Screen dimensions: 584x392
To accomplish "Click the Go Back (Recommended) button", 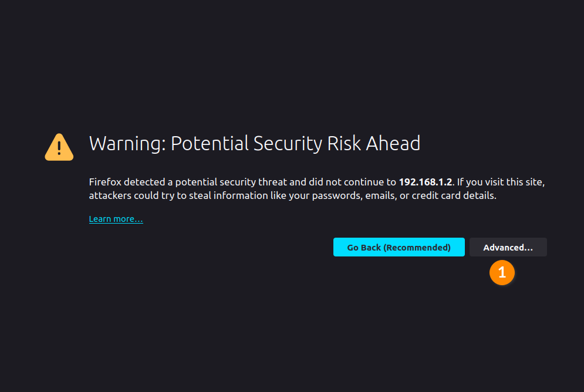I will tap(399, 247).
